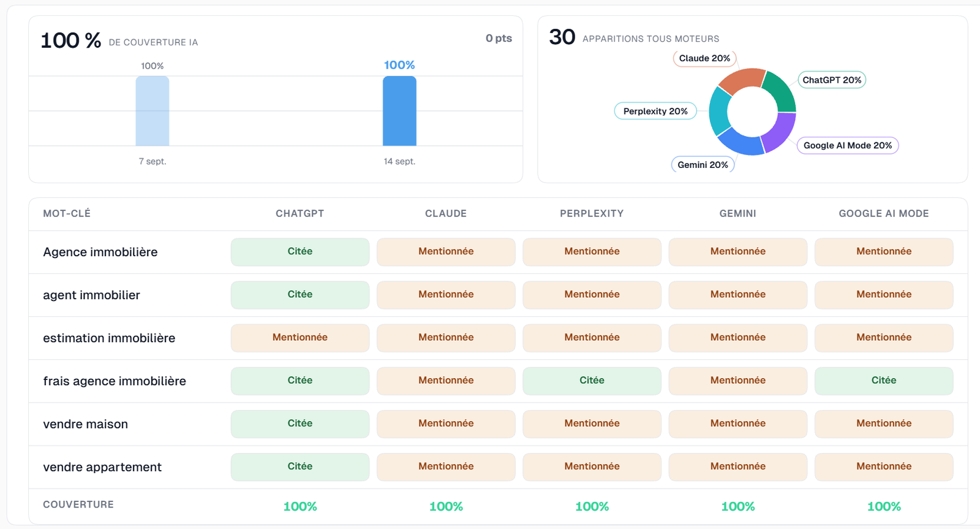Image resolution: width=980 pixels, height=529 pixels.
Task: Click the "Claude 20%" chart label
Action: pos(704,58)
